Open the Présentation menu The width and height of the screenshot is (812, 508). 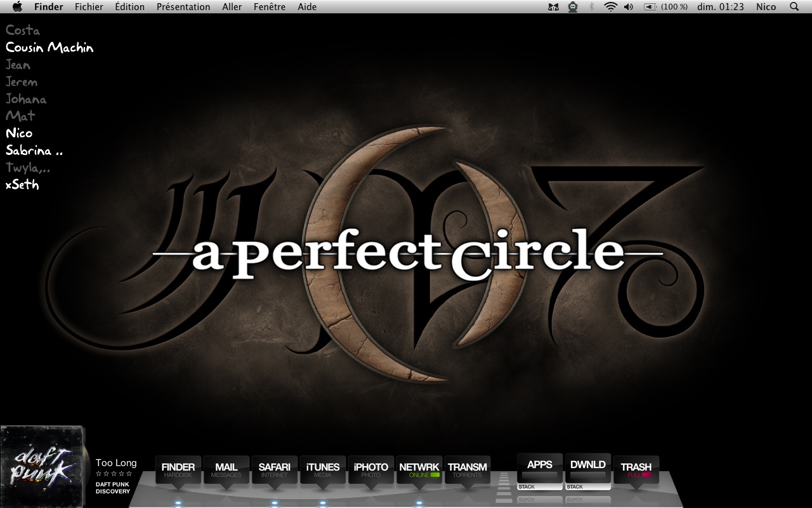183,6
